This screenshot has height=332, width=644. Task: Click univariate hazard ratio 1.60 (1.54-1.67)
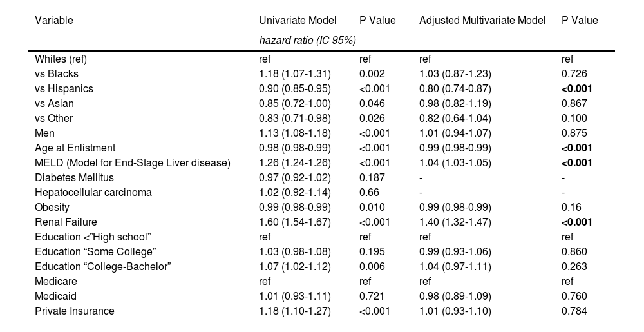coord(295,222)
